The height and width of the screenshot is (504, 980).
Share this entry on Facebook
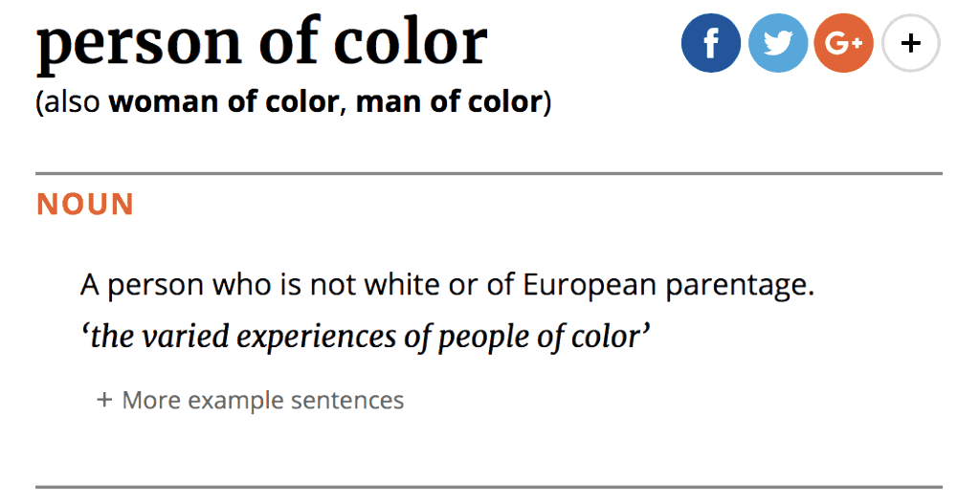coord(710,43)
